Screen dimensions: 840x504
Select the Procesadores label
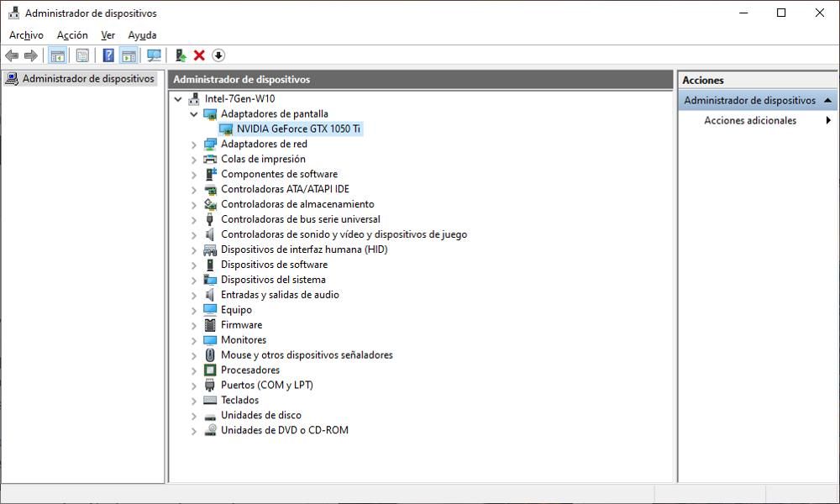(250, 370)
